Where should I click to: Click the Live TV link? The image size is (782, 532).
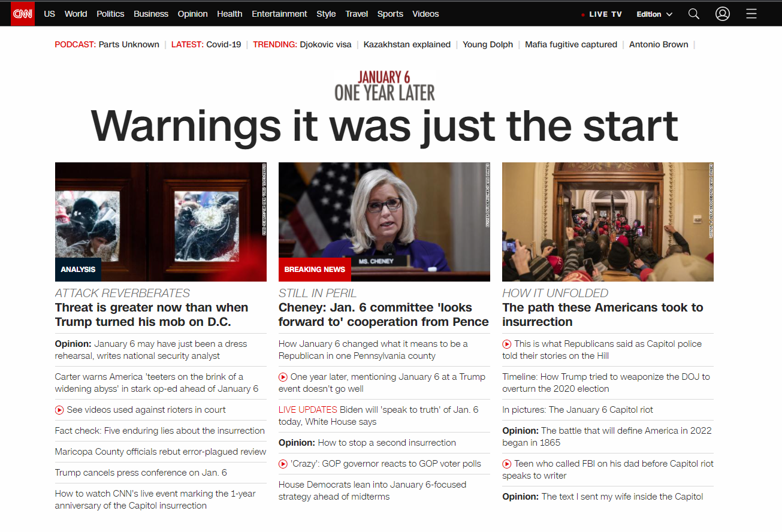point(605,14)
